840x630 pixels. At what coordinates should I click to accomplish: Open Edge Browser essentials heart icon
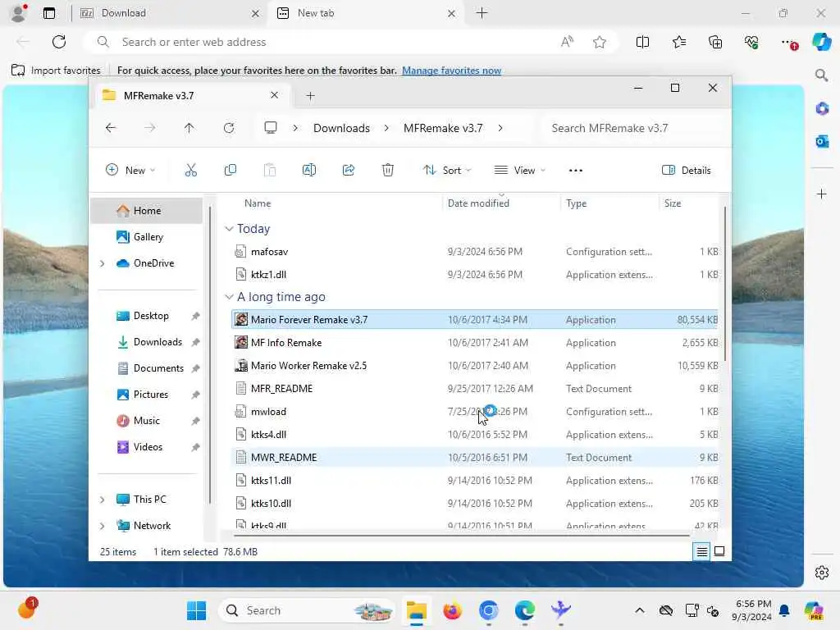click(x=751, y=42)
